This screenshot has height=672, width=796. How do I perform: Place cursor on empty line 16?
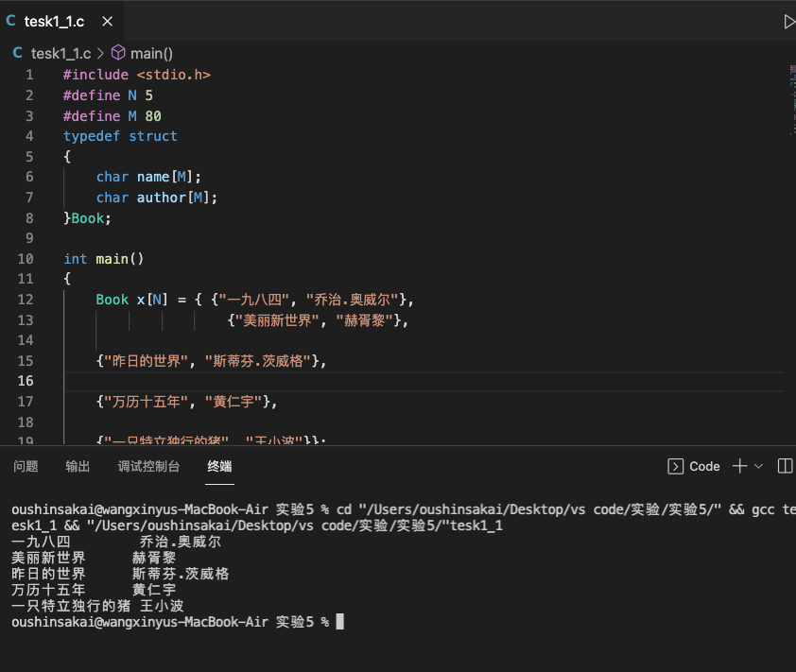pos(378,381)
